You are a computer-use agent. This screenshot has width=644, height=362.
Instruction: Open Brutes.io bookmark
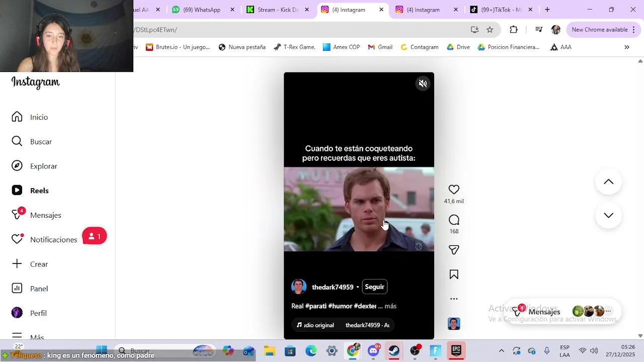pos(178,47)
